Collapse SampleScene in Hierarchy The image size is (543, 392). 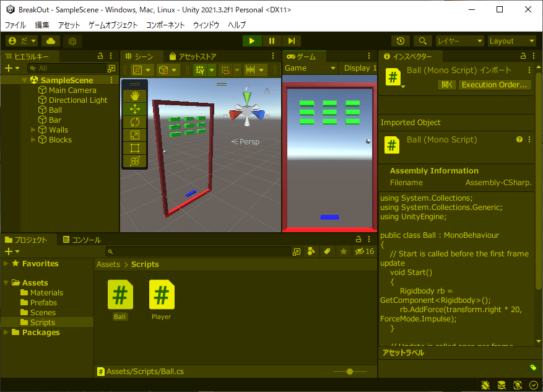pyautogui.click(x=24, y=80)
